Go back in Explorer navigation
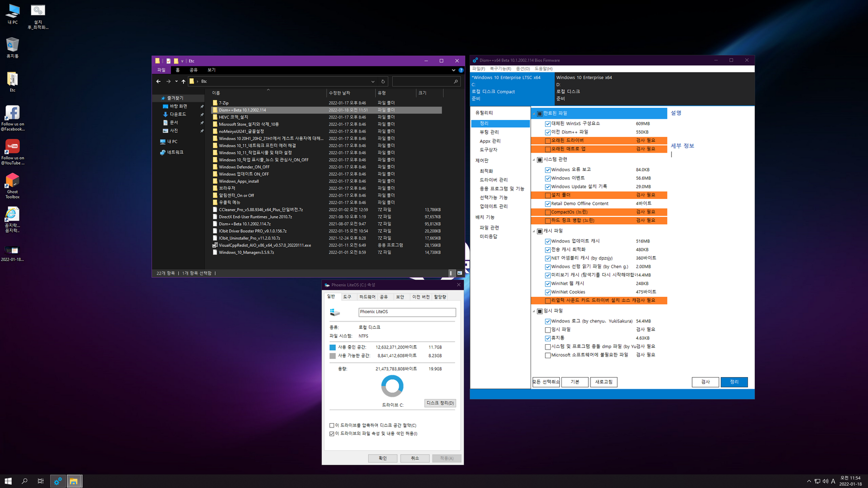The width and height of the screenshot is (868, 488). (158, 81)
